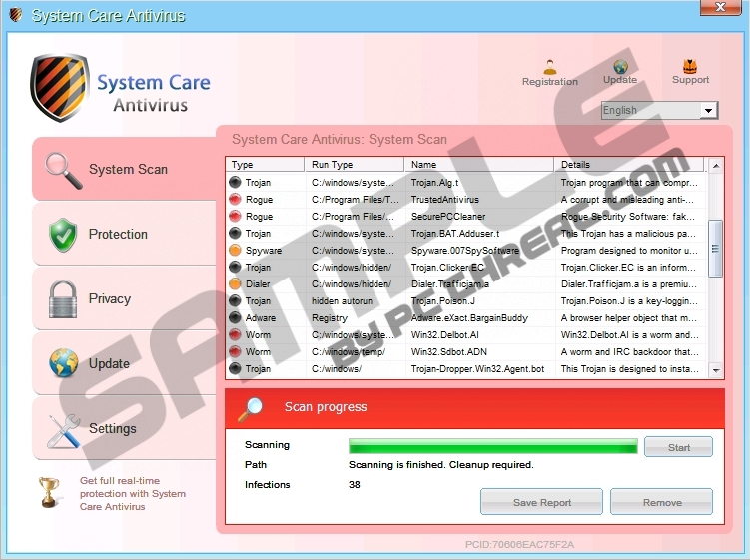Viewport: 750px width, 560px height.
Task: Click threat icon for Trojan.Clicker.EC row
Action: 235,267
